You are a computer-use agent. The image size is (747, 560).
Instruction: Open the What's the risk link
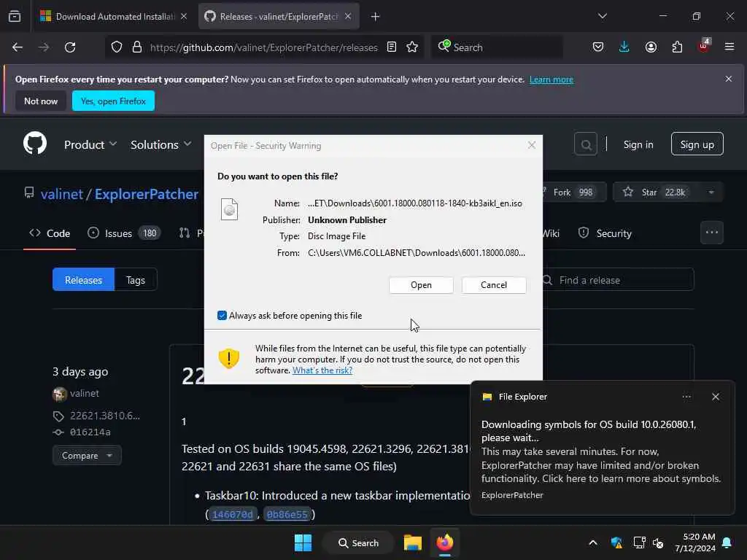click(322, 370)
